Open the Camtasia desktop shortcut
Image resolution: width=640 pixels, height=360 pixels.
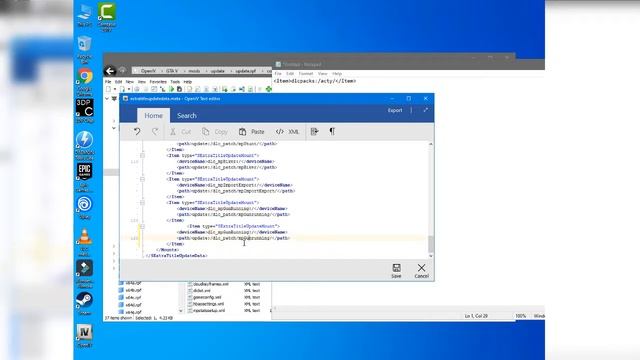(107, 17)
